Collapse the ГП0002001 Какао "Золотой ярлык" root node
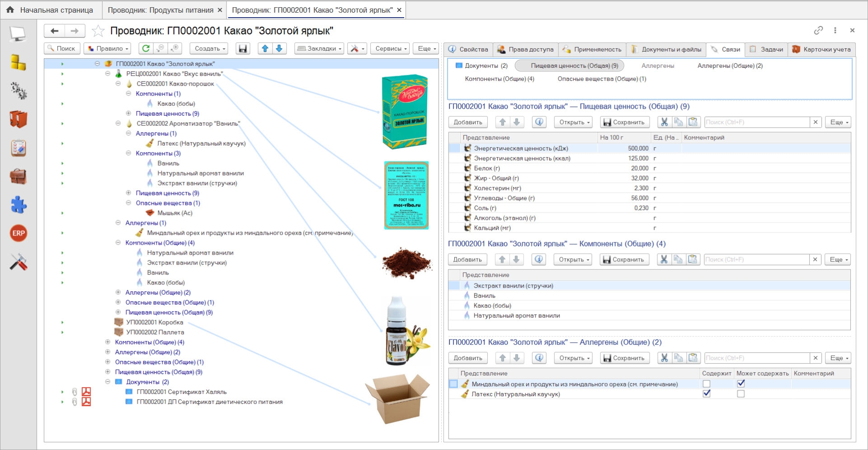Viewport: 868px width, 450px height. pyautogui.click(x=97, y=64)
